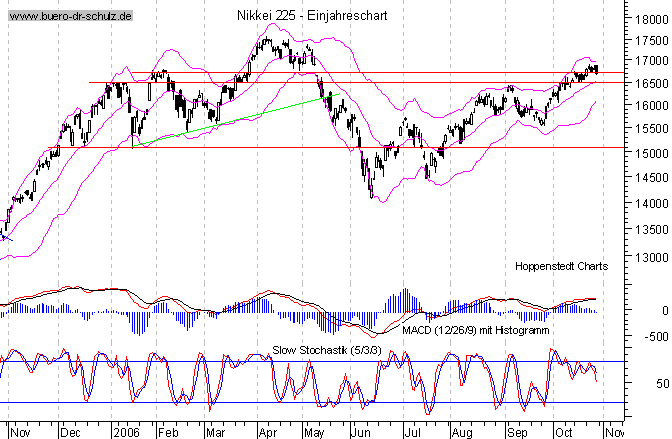
Task: Select the 13500 price axis label
Action: 652,230
